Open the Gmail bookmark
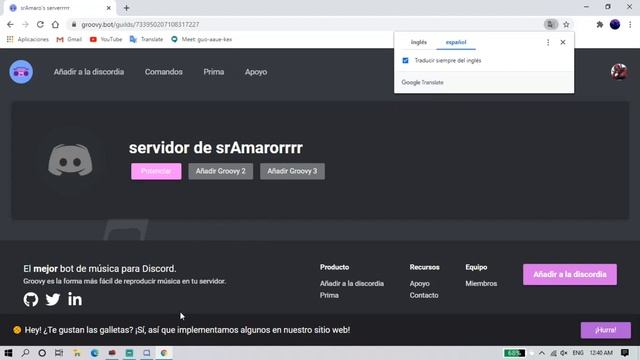This screenshot has height=360, width=640. click(x=69, y=39)
